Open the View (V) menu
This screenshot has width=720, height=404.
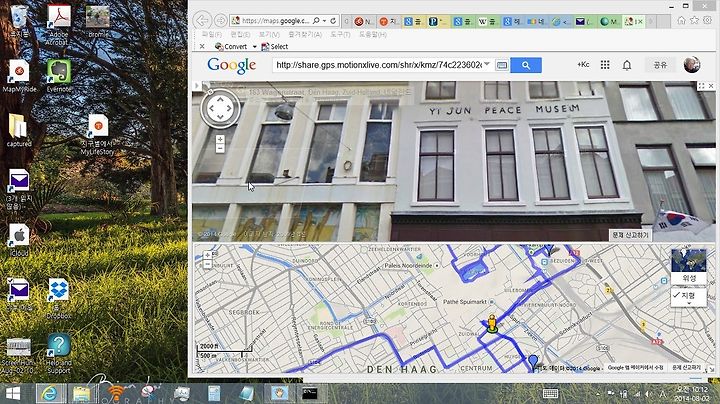[269, 34]
